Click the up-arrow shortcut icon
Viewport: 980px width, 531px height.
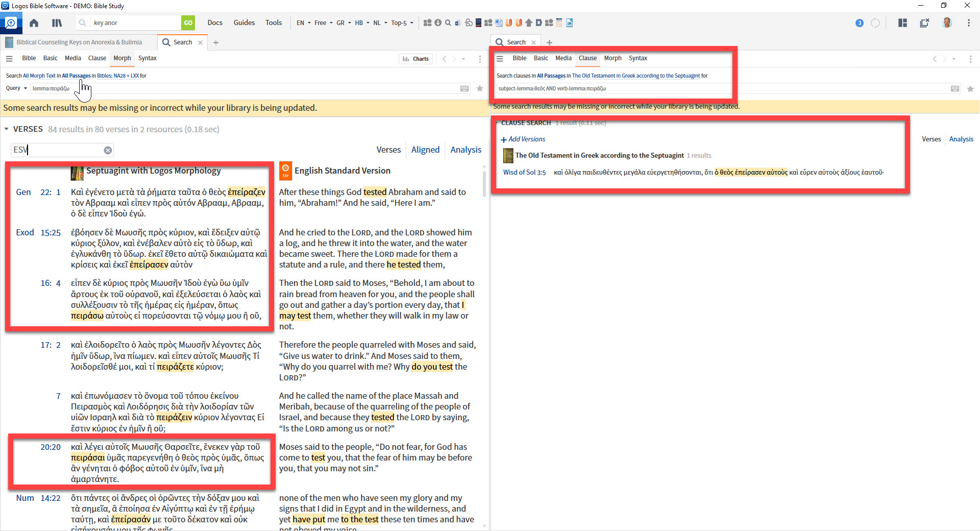[x=529, y=22]
